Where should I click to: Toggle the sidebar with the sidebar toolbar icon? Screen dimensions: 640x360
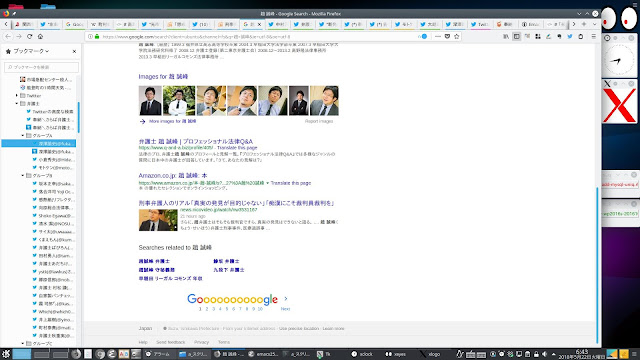pyautogui.click(x=517, y=36)
